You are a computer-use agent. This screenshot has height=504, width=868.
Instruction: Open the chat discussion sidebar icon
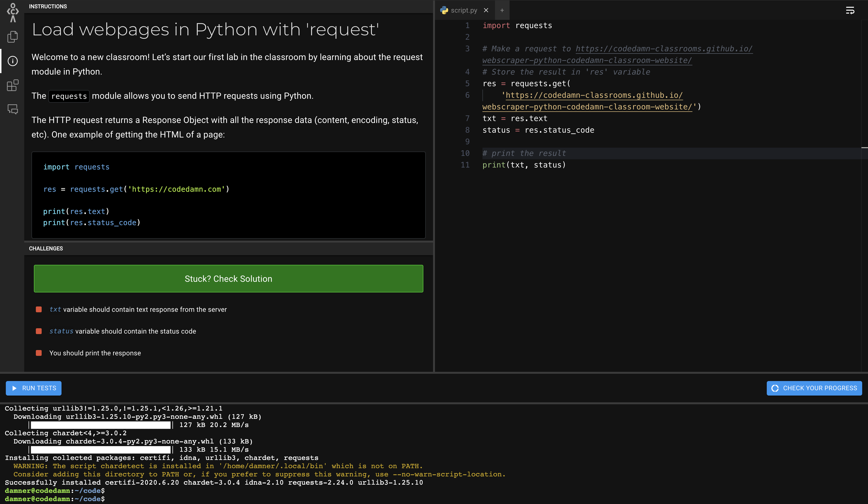click(13, 109)
